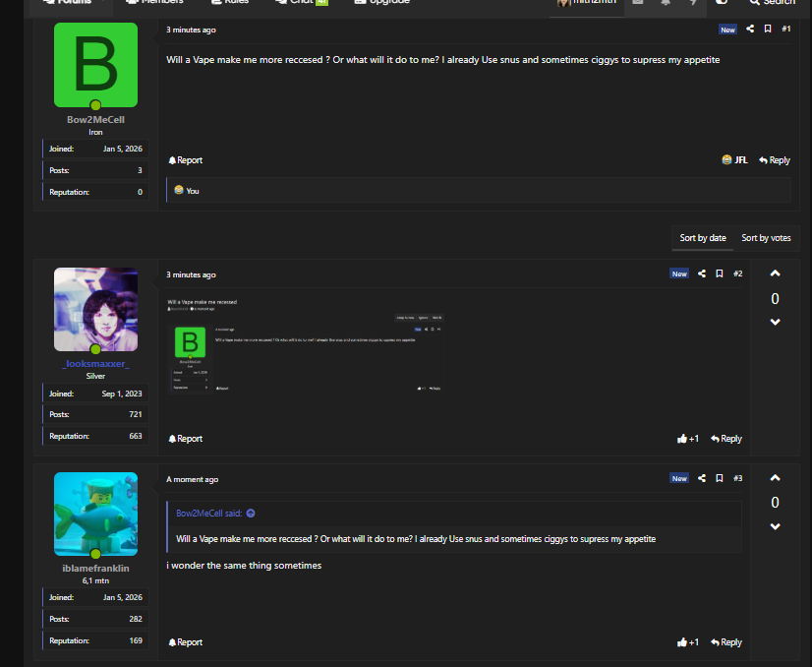Click Bow2MeCell's green B avatar
This screenshot has height=667, width=812.
click(x=95, y=65)
